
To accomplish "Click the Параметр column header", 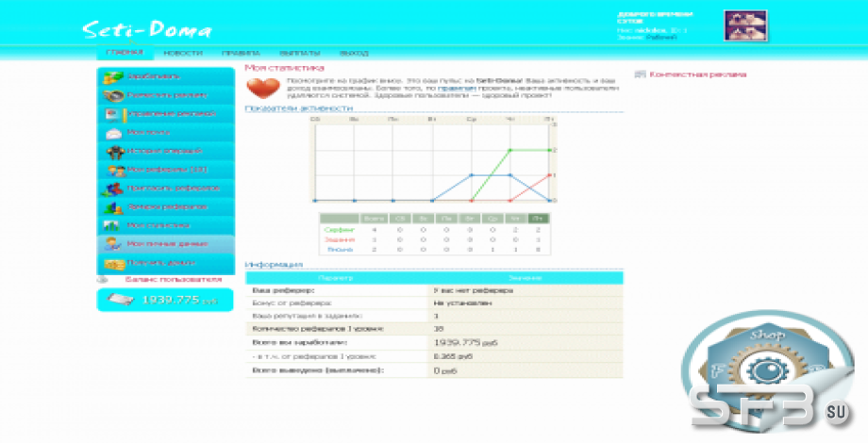I will pos(336,278).
